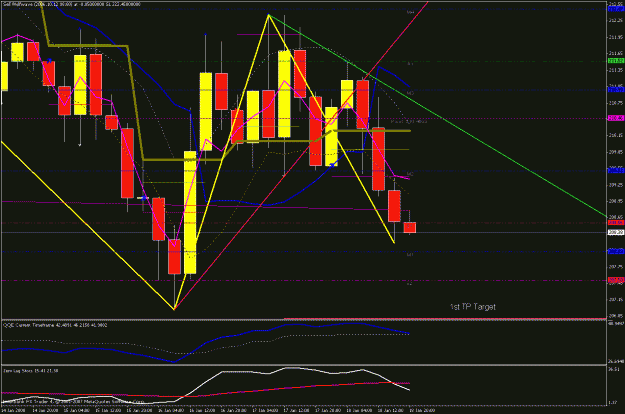Click the "210.15" value on the price scale
This screenshot has width=625, height=414.
pyautogui.click(x=615, y=135)
